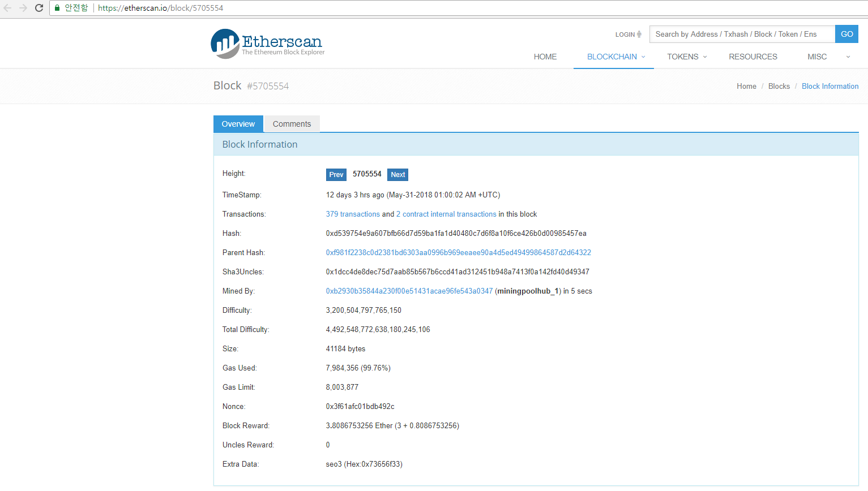Open 2 contract internal transactions link
Viewport: 868px width, 491px height.
446,214
